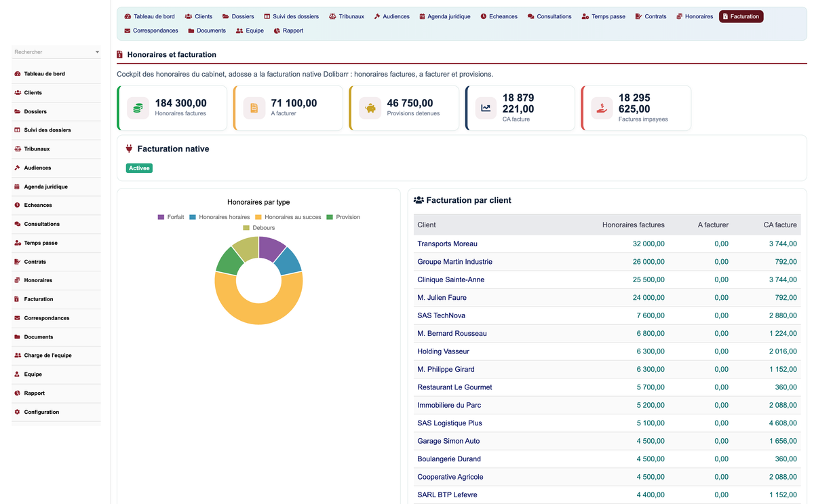Open the Transports Moreau client link
Image resolution: width=814 pixels, height=504 pixels.
tap(447, 244)
